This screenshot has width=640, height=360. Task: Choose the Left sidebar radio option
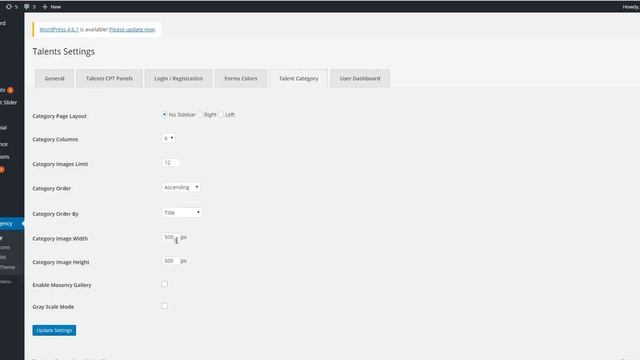221,115
